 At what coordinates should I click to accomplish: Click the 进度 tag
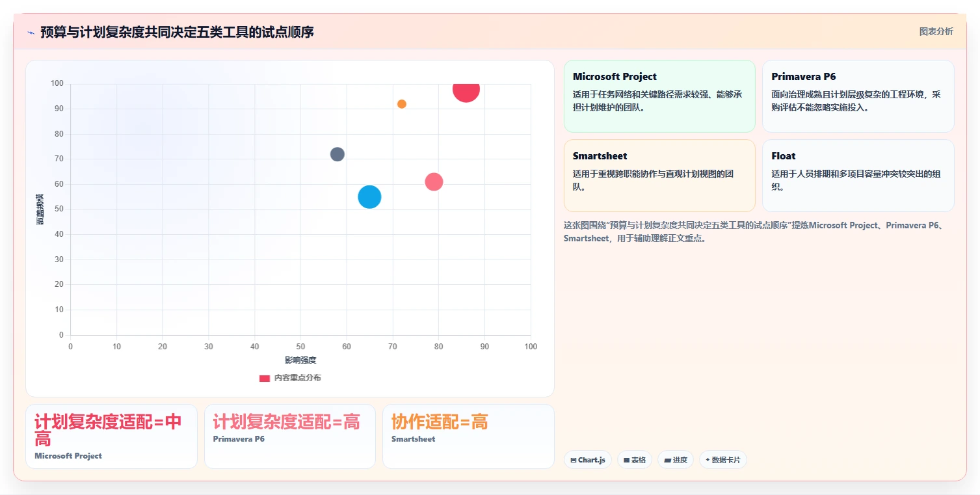tap(676, 460)
